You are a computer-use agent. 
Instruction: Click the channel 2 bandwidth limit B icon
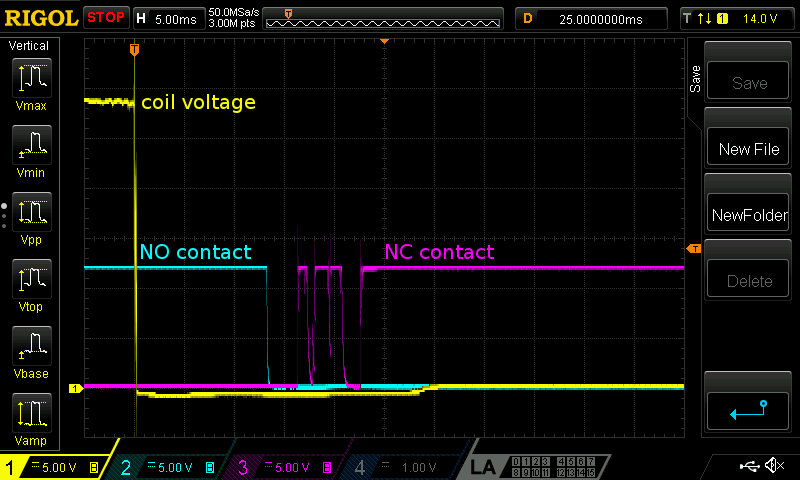(210, 467)
